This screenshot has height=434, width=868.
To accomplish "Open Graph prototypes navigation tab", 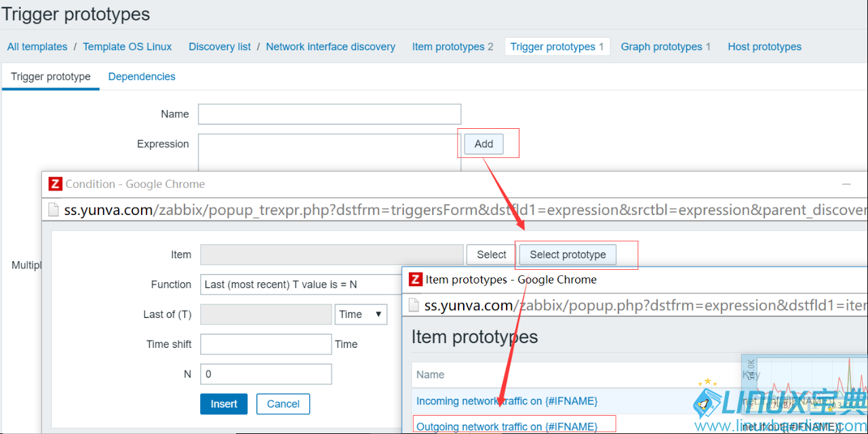I will coord(665,47).
